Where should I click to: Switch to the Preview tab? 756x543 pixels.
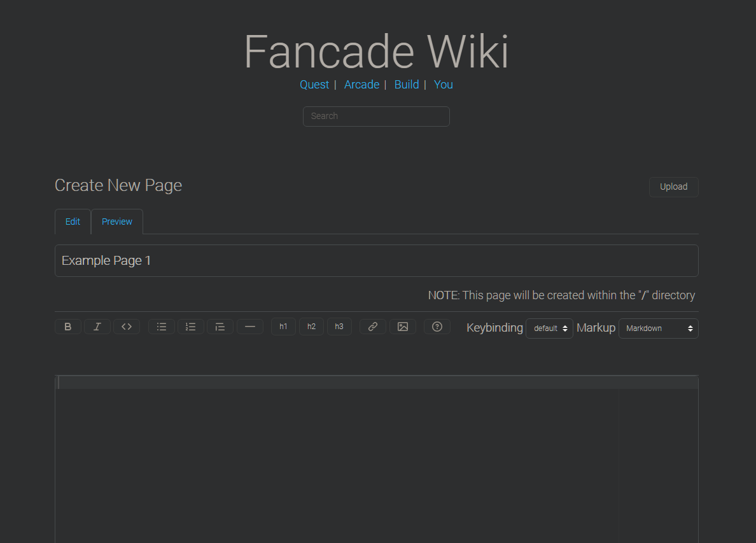click(x=116, y=222)
